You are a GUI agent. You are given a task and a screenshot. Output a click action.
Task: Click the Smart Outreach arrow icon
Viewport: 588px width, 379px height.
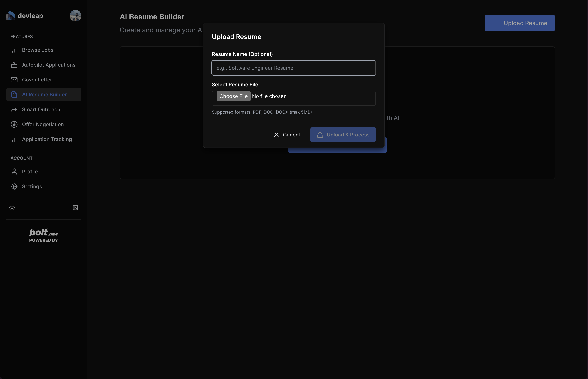point(14,109)
